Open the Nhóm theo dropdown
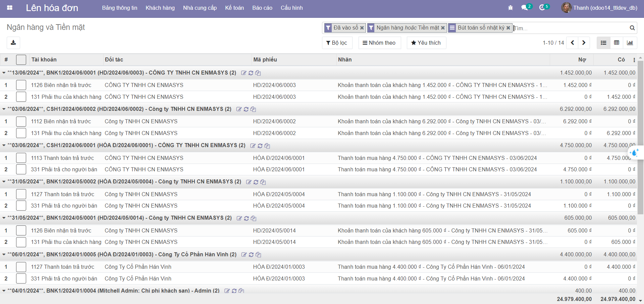Viewport: 644px width, 304px height. point(379,43)
